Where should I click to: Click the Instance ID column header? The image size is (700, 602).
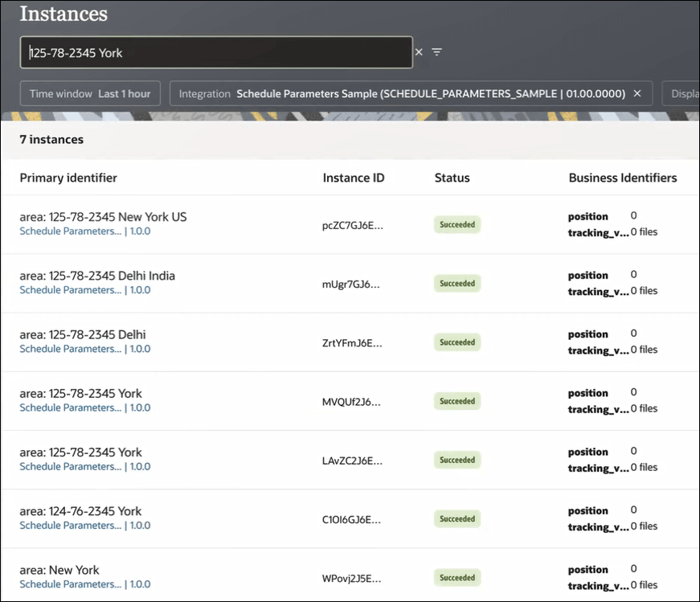(354, 178)
